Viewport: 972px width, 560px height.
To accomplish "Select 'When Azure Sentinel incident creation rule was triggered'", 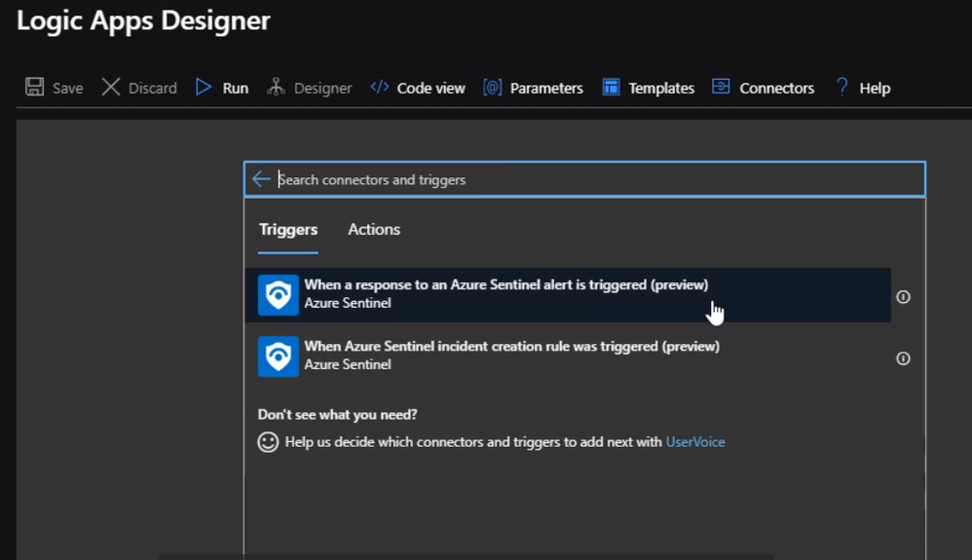I will pos(511,347).
